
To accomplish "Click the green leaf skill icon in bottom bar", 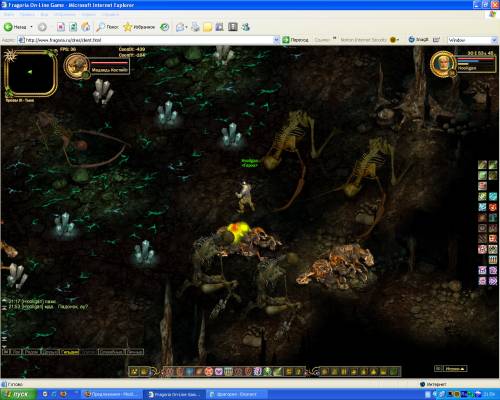I will click(277, 372).
